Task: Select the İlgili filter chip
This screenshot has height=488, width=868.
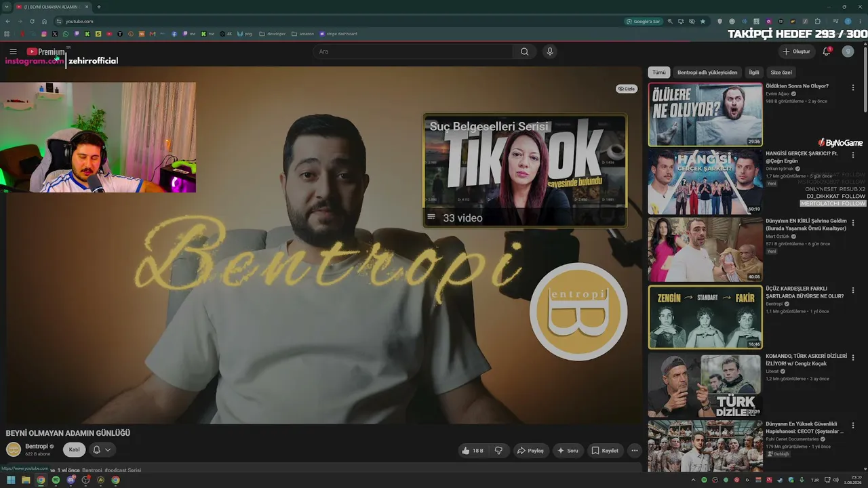Action: 754,73
